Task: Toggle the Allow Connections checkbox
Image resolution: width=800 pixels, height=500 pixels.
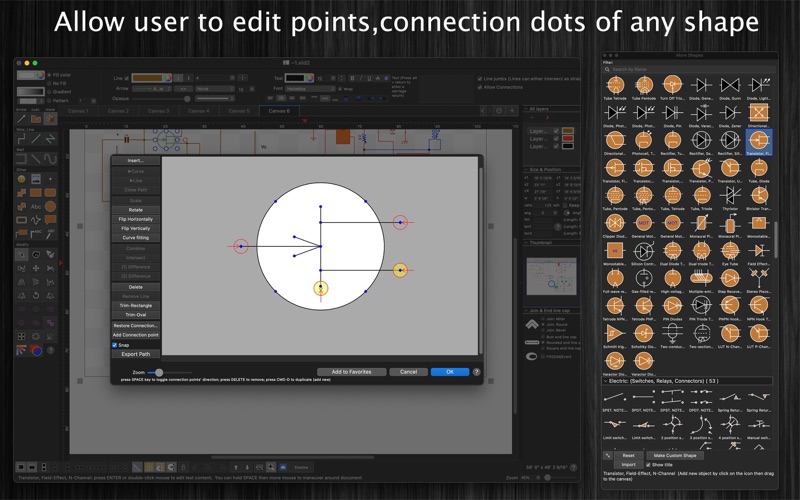Action: pyautogui.click(x=480, y=87)
